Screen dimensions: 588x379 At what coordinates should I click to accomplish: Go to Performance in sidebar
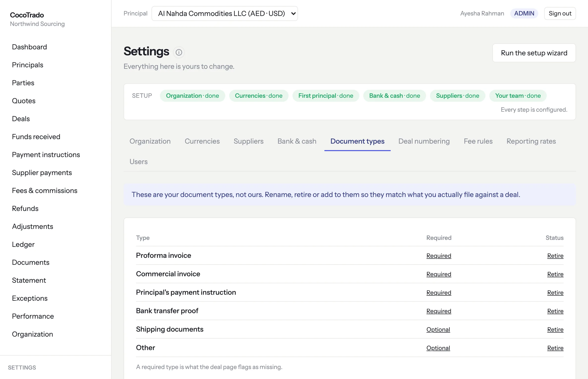click(33, 316)
